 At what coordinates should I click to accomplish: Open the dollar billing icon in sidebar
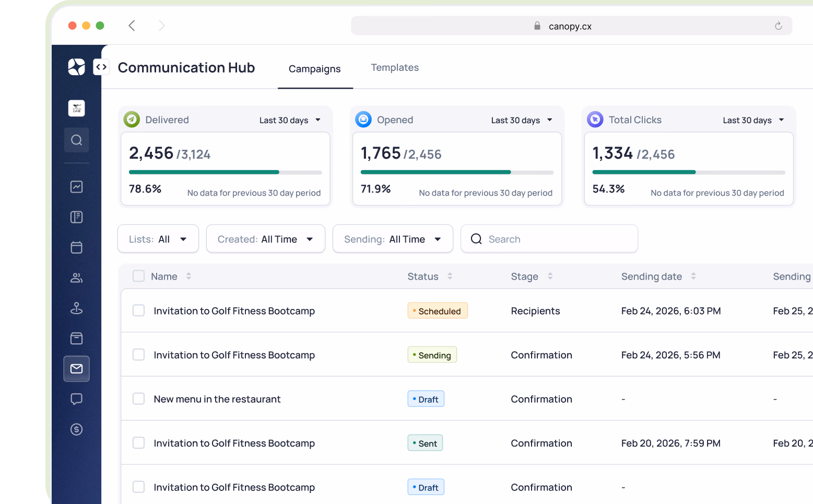coord(76,429)
